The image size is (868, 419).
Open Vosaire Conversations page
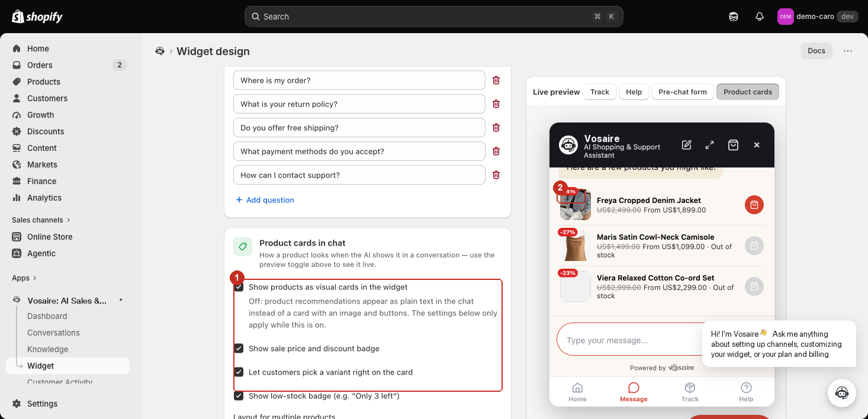tap(53, 333)
